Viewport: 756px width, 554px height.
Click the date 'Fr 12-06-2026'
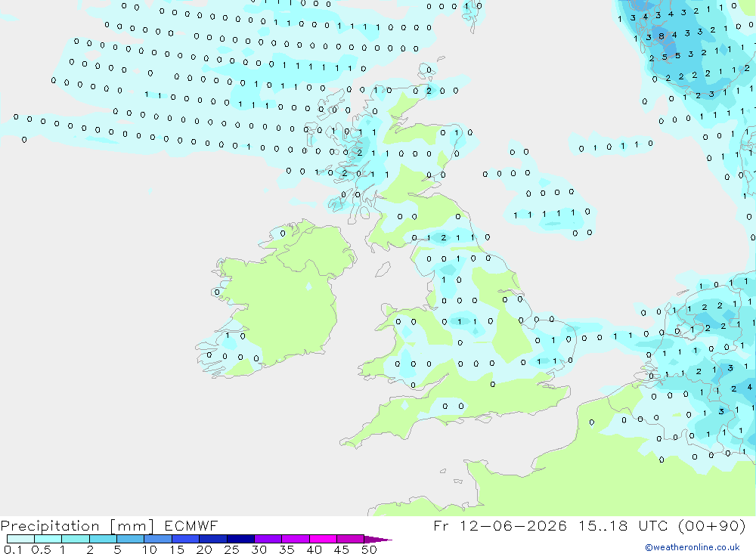coord(500,525)
